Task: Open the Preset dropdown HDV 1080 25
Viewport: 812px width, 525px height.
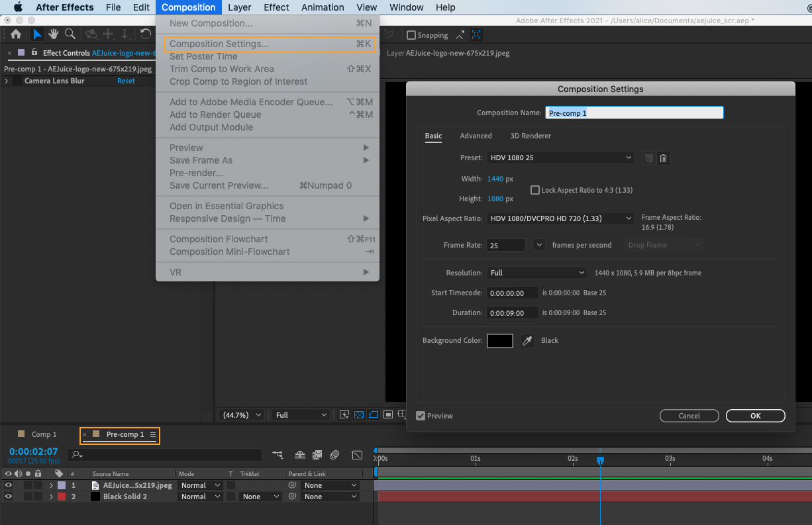Action: (x=560, y=158)
